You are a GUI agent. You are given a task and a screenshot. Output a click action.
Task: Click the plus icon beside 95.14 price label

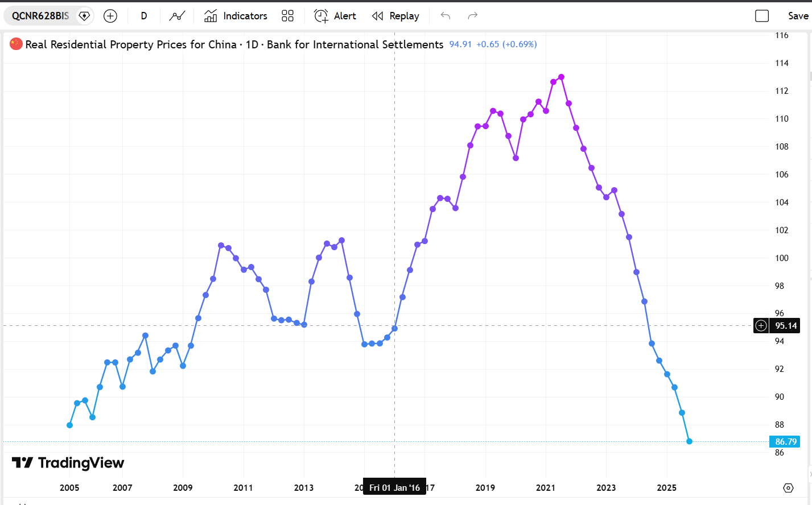click(761, 326)
